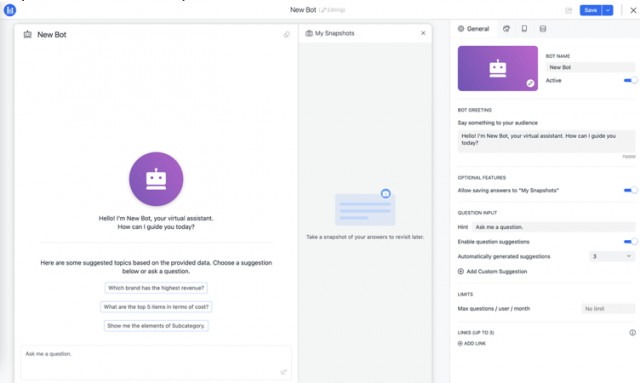Open the Automatically generated suggestions dropdown
Viewport: 640px width, 383px height.
click(x=612, y=256)
